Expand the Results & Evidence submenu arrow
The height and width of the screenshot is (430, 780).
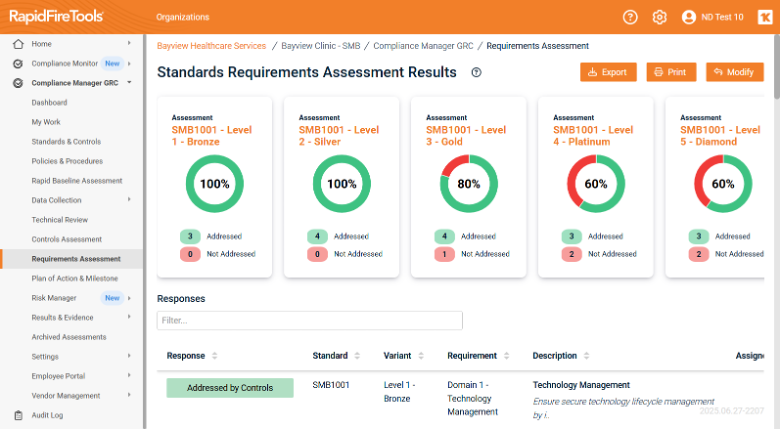129,317
